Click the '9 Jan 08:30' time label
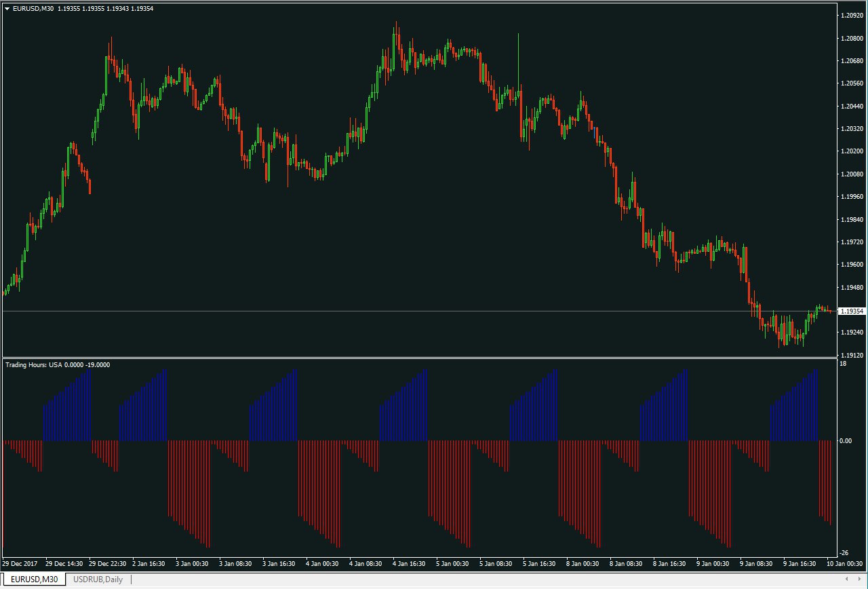Image resolution: width=868 pixels, height=589 pixels. click(x=757, y=564)
